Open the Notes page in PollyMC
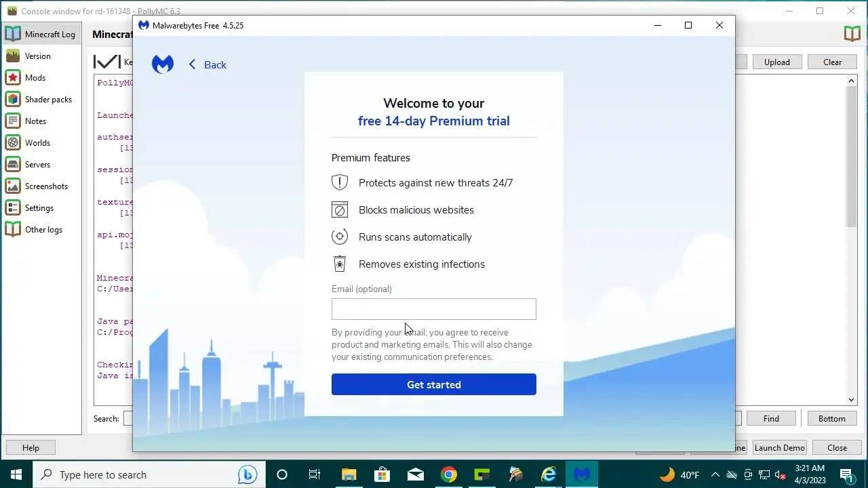 click(x=41, y=121)
